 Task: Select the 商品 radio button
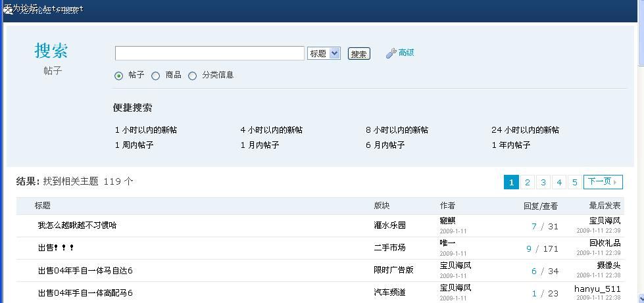pos(155,76)
